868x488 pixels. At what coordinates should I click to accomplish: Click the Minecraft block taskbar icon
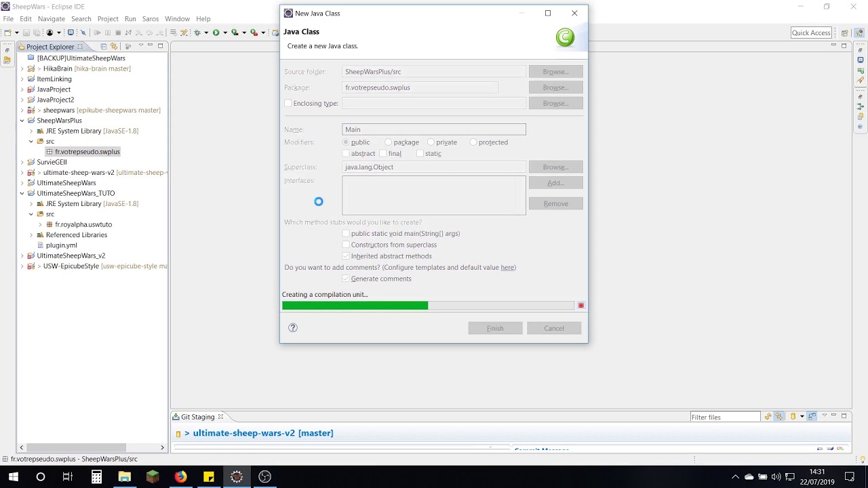(153, 476)
